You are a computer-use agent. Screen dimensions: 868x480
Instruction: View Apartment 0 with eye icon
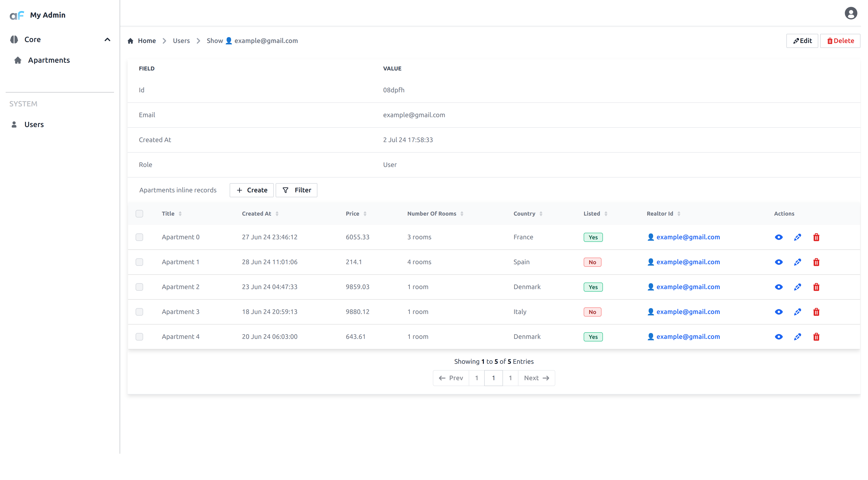point(778,237)
